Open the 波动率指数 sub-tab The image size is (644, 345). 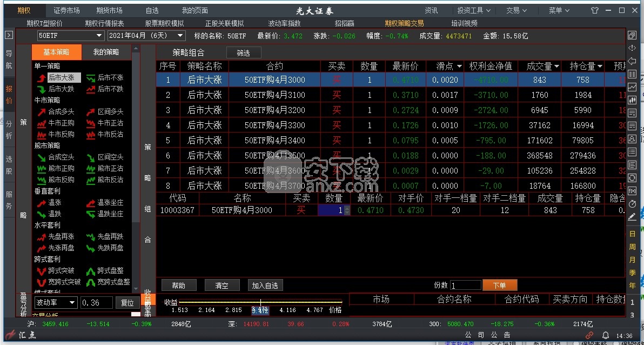(284, 23)
